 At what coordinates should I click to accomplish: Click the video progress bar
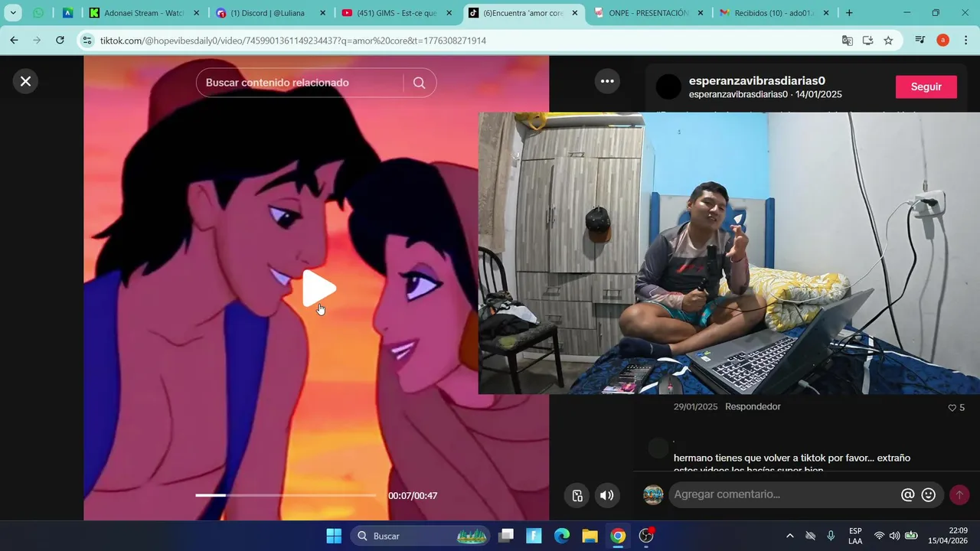coord(286,495)
